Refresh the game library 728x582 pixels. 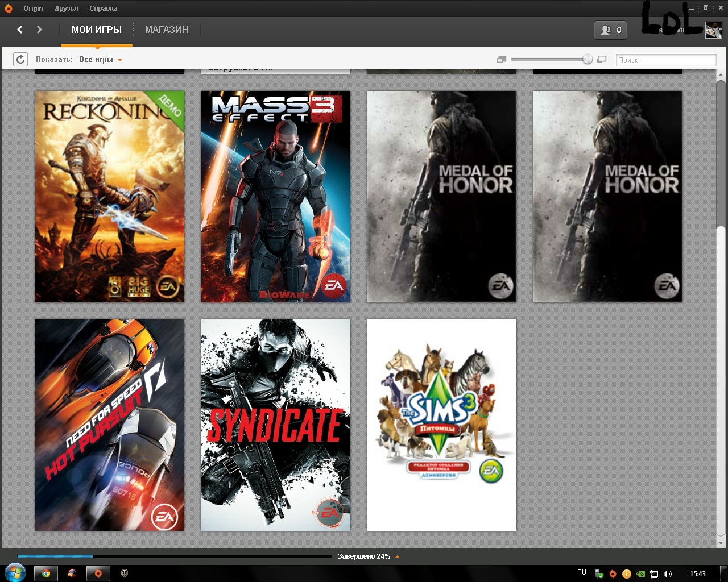pyautogui.click(x=20, y=59)
